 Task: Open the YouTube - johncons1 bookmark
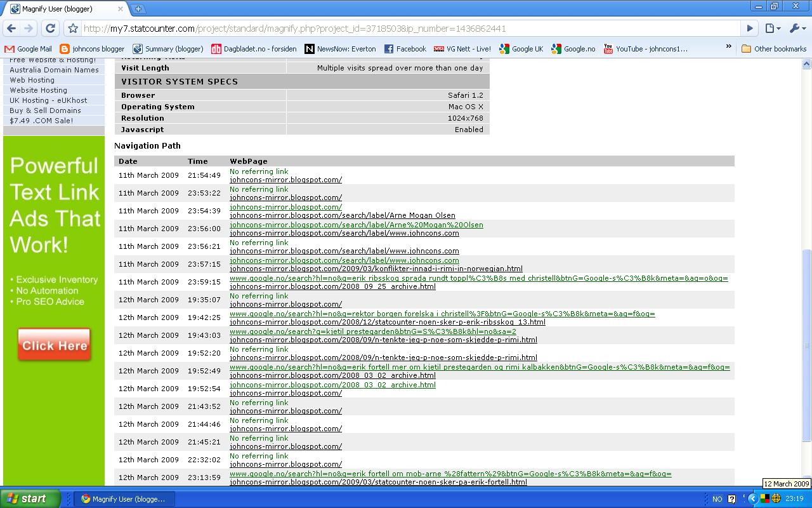645,49
